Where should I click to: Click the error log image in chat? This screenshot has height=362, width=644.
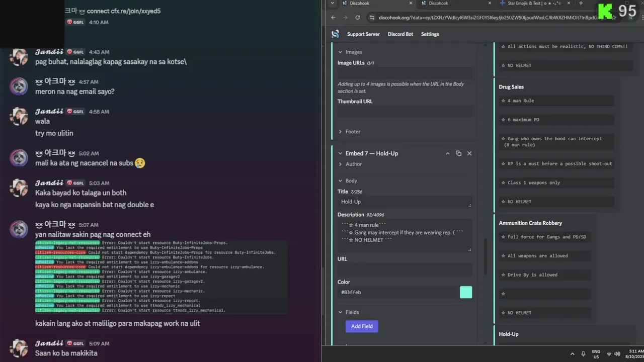161,277
